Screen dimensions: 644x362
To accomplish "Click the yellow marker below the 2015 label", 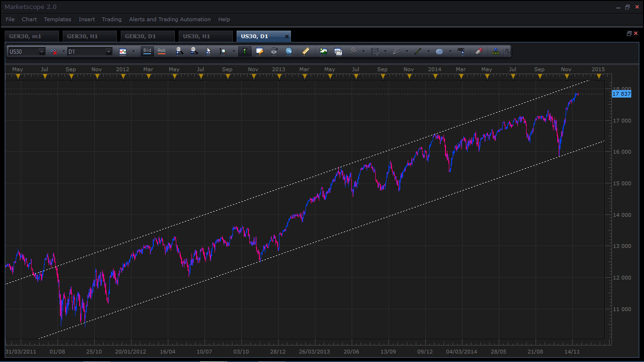I will tap(599, 77).
